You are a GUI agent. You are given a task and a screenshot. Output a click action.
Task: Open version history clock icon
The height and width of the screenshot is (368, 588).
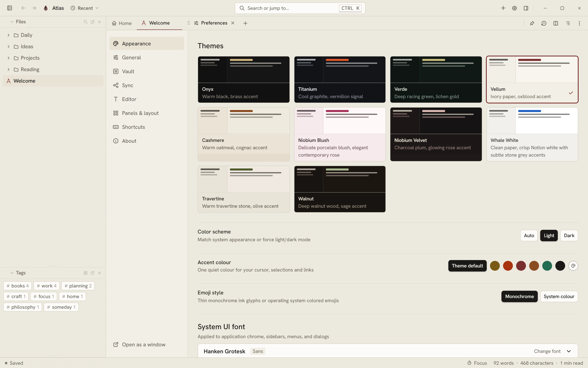(544, 23)
